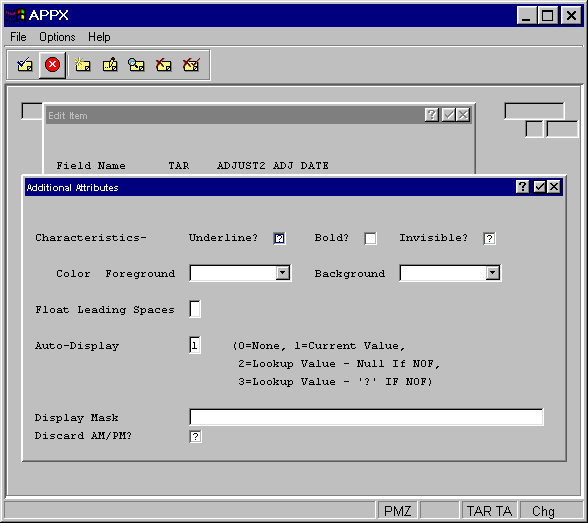Toggle the Bold? checkbox
This screenshot has width=588, height=523.
pos(370,238)
